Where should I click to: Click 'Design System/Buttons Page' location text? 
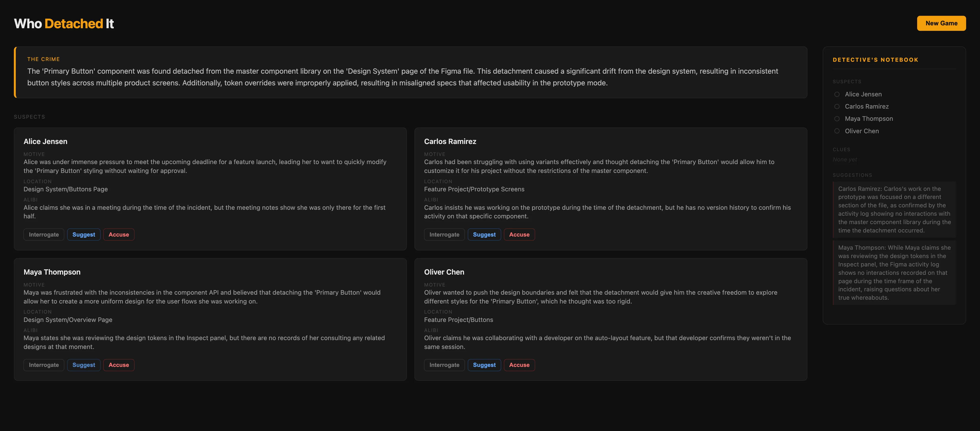click(65, 189)
